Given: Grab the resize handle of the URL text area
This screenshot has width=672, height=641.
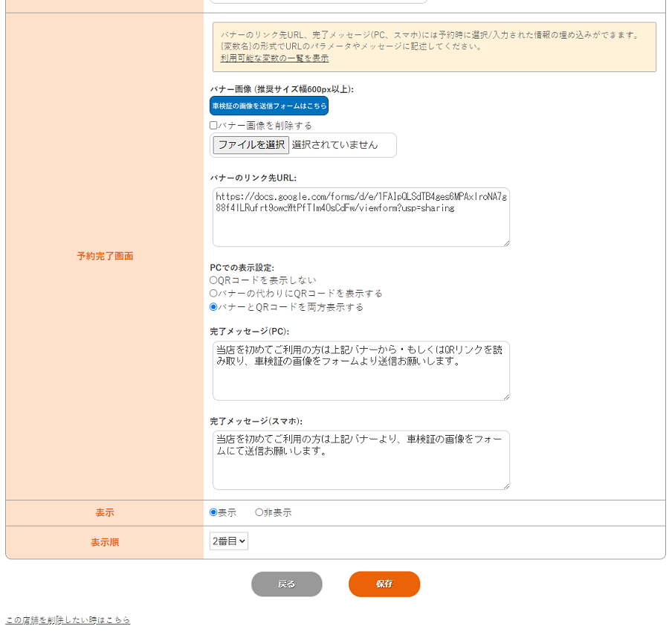Looking at the screenshot, I should 505,242.
